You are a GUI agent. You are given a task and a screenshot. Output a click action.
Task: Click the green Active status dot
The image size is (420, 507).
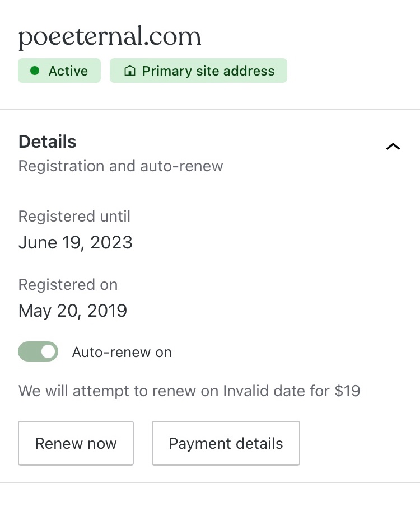(35, 71)
